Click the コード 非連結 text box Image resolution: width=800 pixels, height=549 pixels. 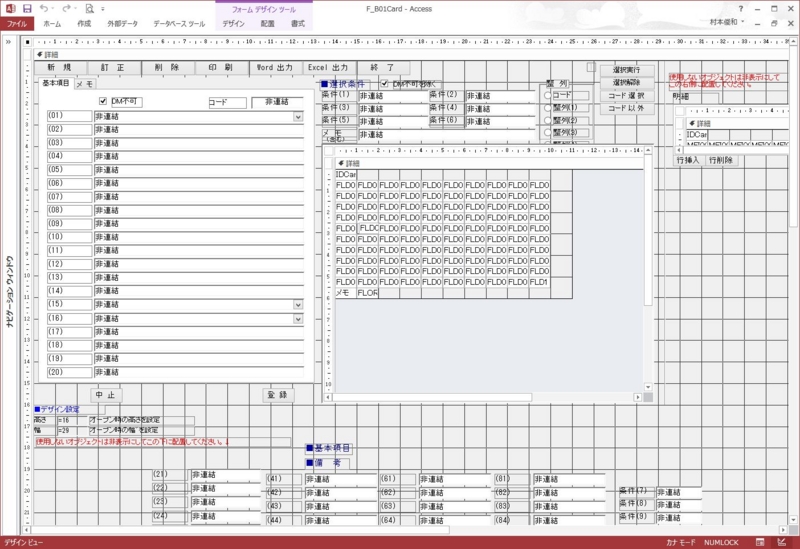tap(277, 102)
